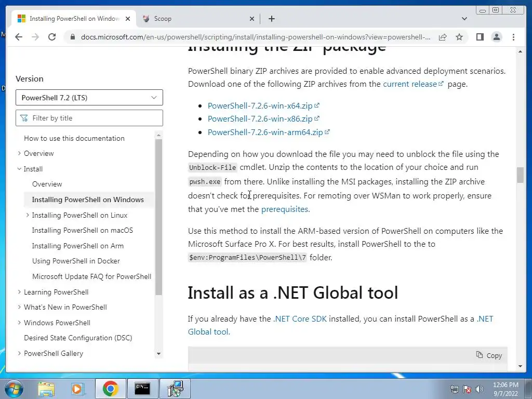Image resolution: width=532 pixels, height=399 pixels.
Task: Go back to previous page
Action: coord(19,37)
